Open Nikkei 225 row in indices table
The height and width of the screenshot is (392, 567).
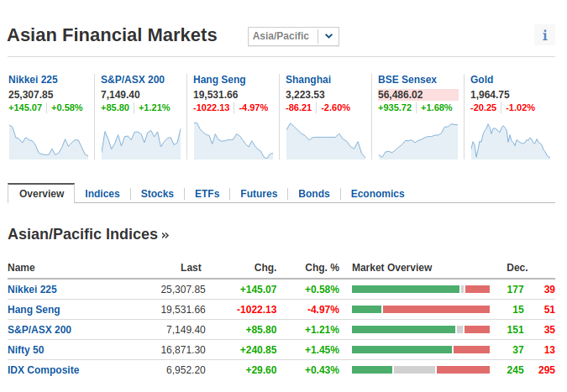[x=32, y=290]
